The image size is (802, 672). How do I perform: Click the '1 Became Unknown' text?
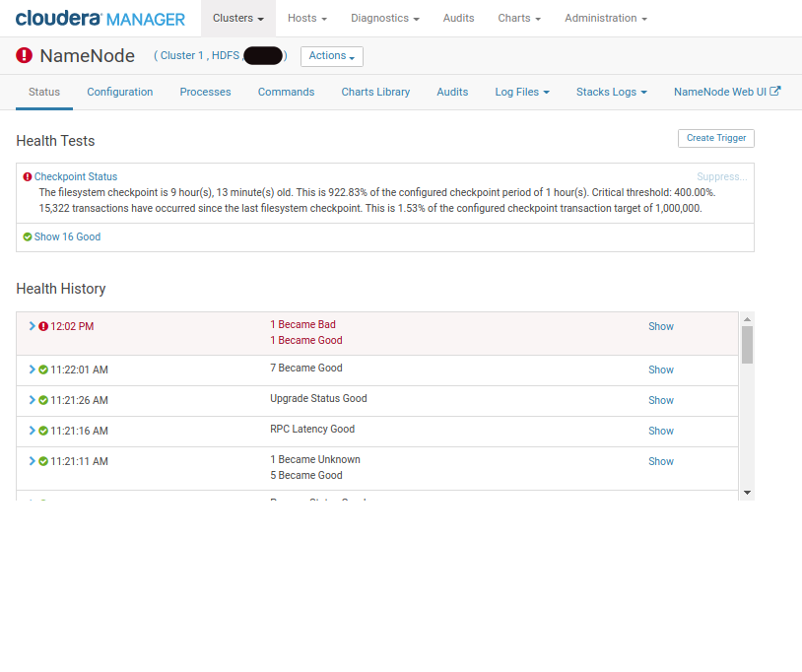pos(315,460)
